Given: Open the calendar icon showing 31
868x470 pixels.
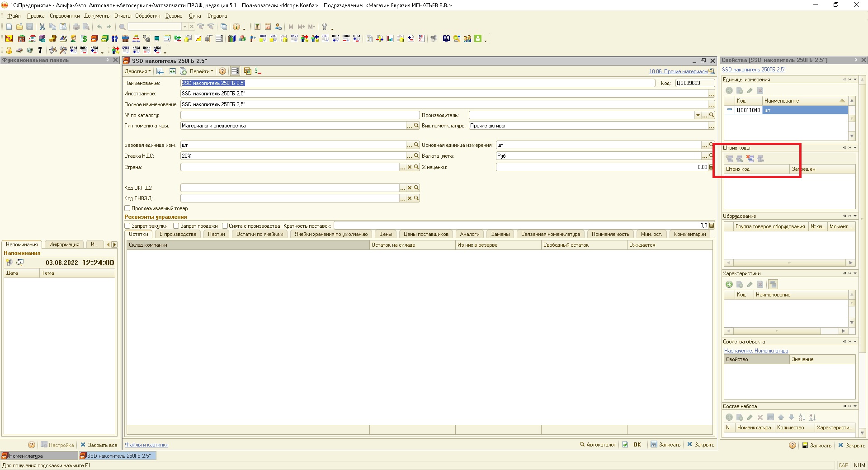Looking at the screenshot, I should [268, 27].
